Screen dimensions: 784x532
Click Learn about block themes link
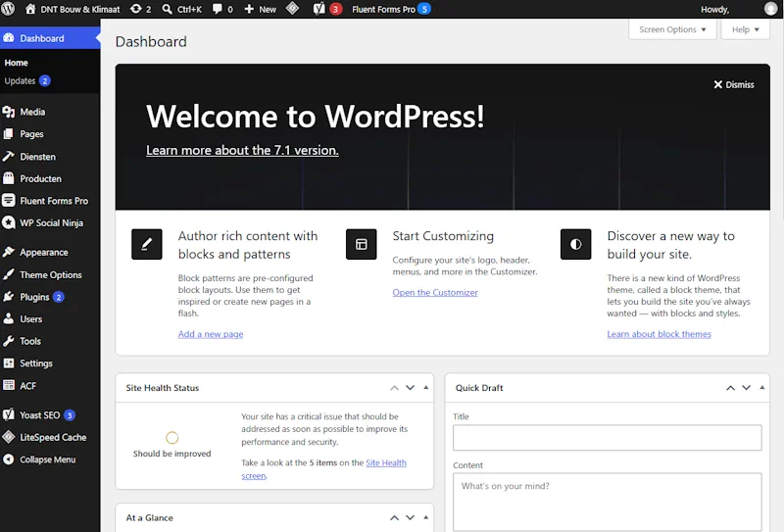point(659,334)
